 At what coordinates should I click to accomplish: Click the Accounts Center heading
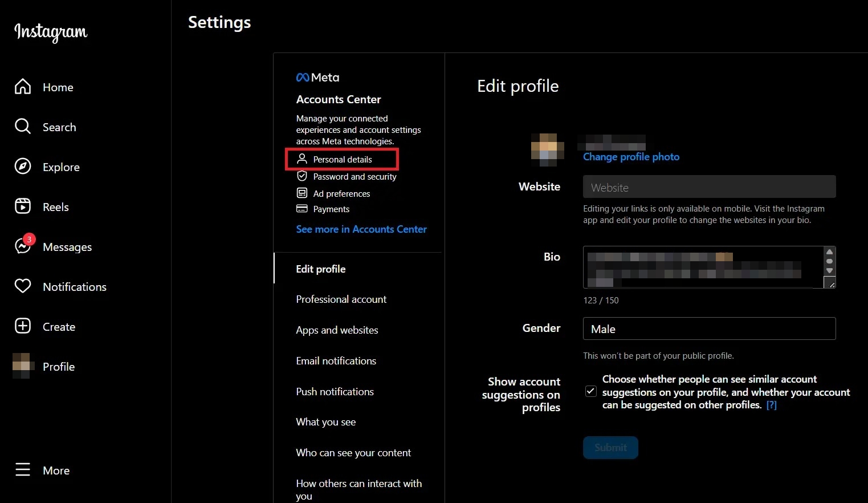click(339, 99)
